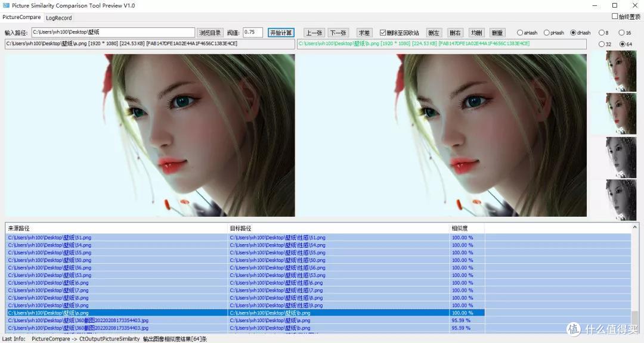Select source row 壁纸\55.png
644x343 pixels.
point(117,252)
